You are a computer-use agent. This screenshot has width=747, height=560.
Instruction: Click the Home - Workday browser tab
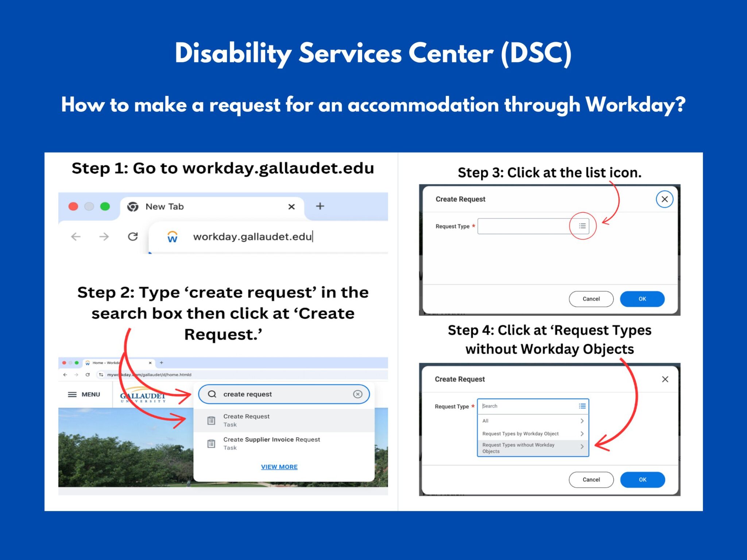(119, 363)
